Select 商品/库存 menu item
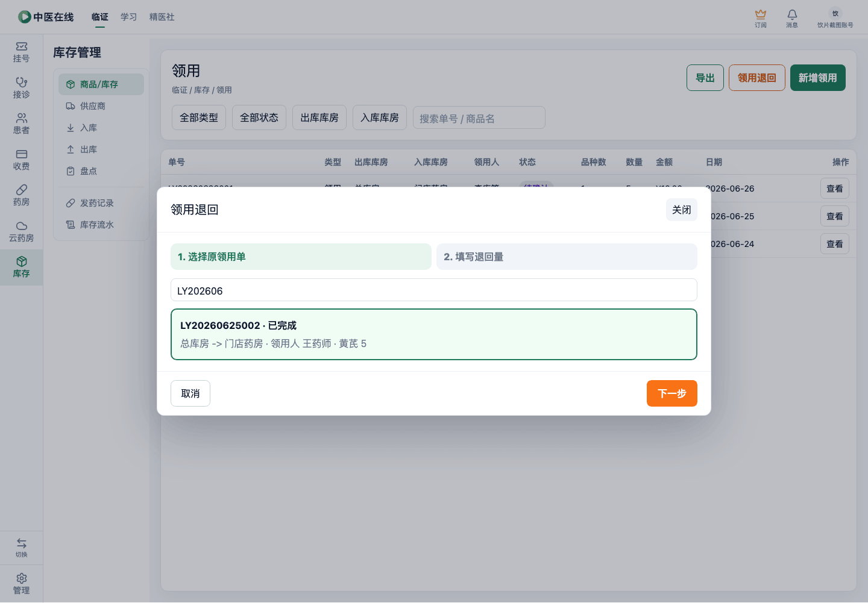868x603 pixels. pos(101,84)
